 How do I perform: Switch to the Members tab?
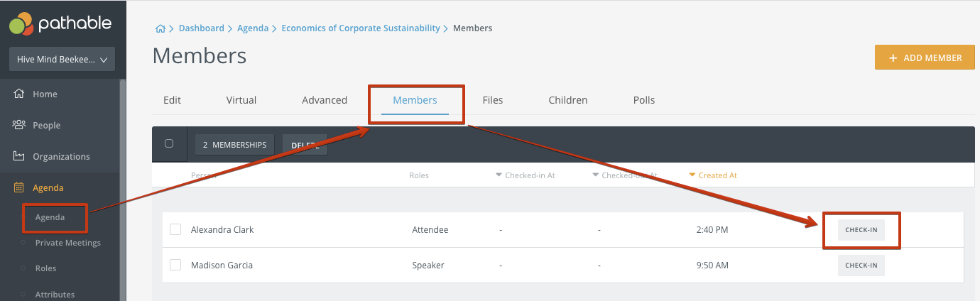click(415, 100)
